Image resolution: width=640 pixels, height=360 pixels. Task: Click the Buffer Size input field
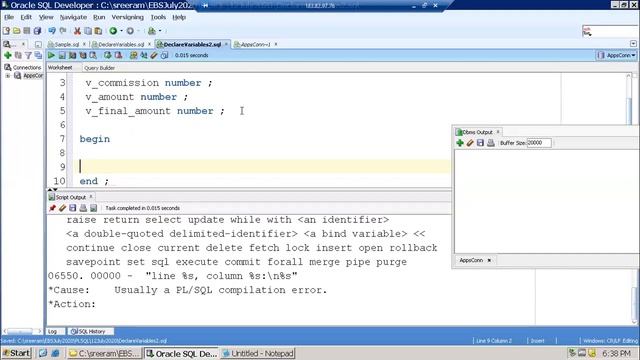pyautogui.click(x=539, y=143)
